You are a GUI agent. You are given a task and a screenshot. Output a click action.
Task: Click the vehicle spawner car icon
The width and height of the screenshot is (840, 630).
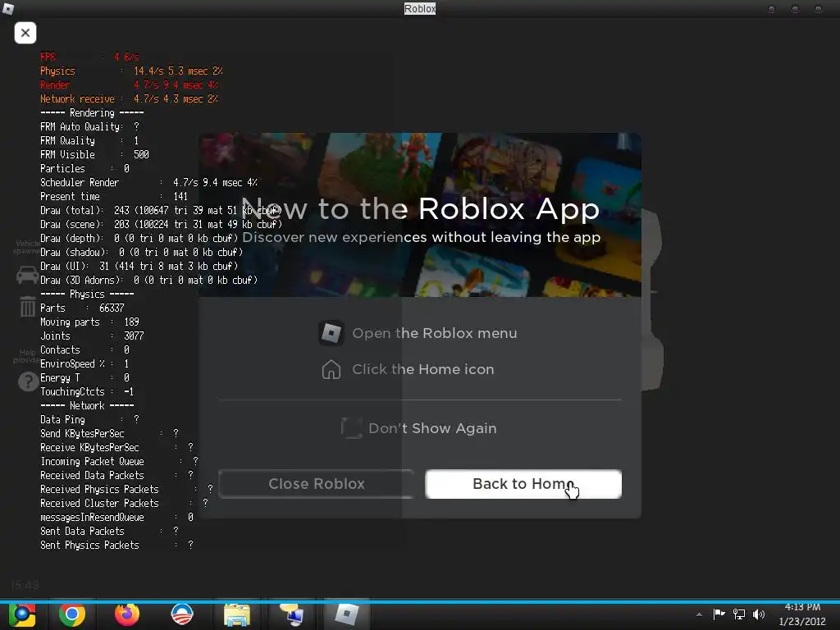pos(27,275)
